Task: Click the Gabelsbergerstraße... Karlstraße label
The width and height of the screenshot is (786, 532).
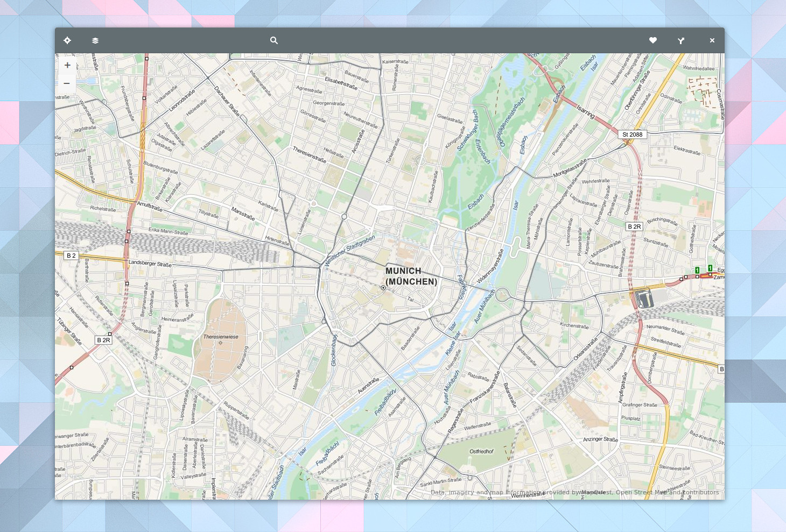Action: [x=268, y=205]
